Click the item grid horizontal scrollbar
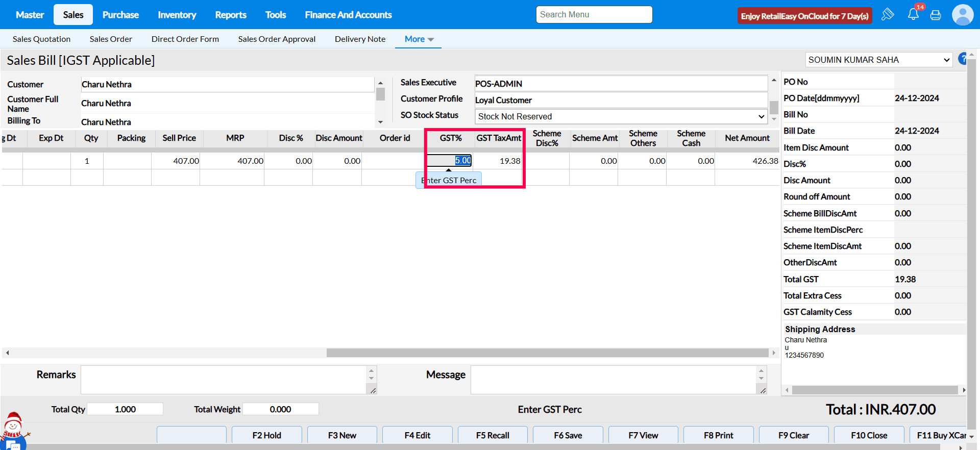 (547, 353)
